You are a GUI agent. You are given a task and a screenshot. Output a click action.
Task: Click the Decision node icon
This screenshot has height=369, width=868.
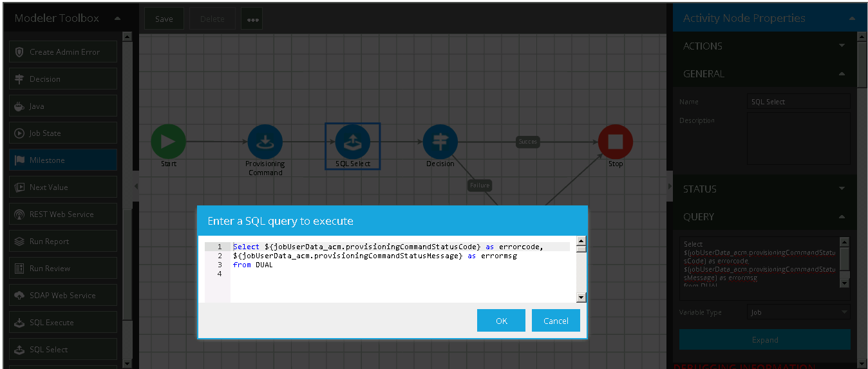pos(440,141)
